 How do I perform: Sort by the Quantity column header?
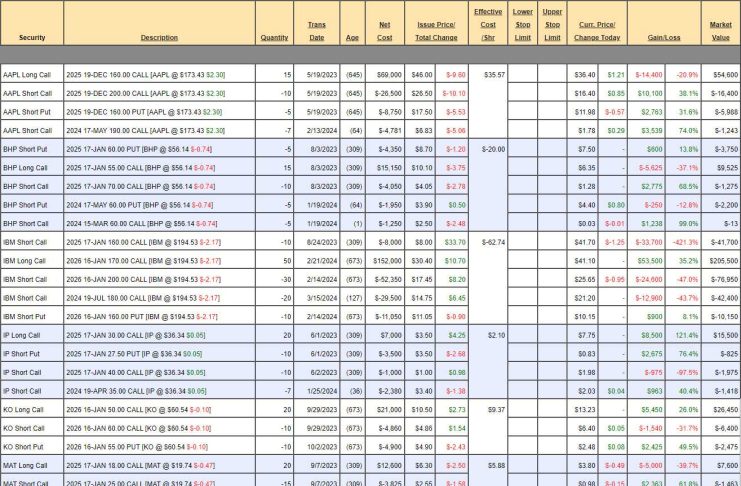(274, 37)
